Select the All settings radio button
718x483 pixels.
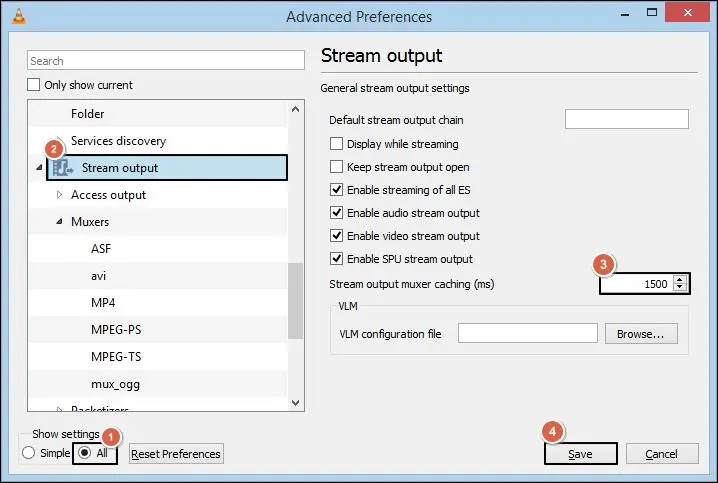[x=85, y=453]
